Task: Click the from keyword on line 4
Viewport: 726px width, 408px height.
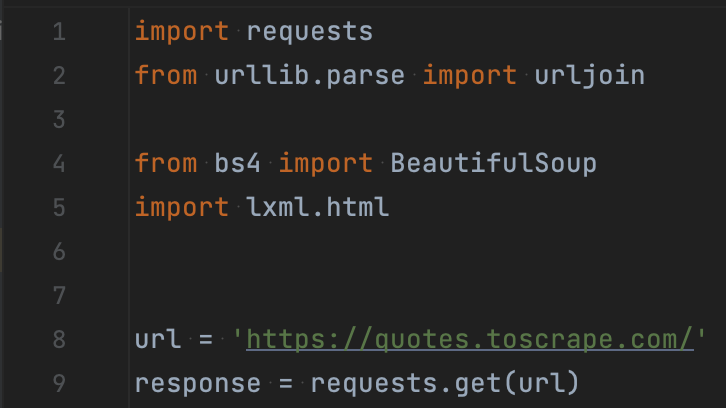Action: click(x=166, y=163)
